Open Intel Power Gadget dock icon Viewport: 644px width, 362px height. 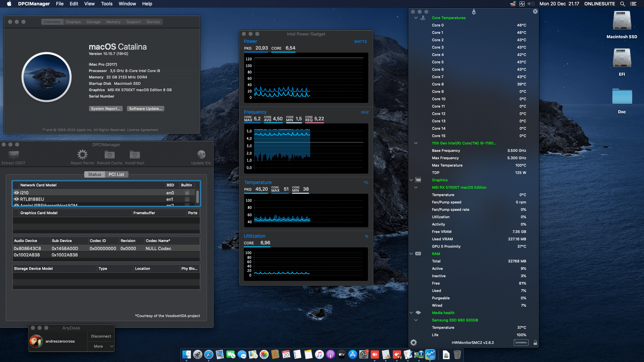click(430, 354)
